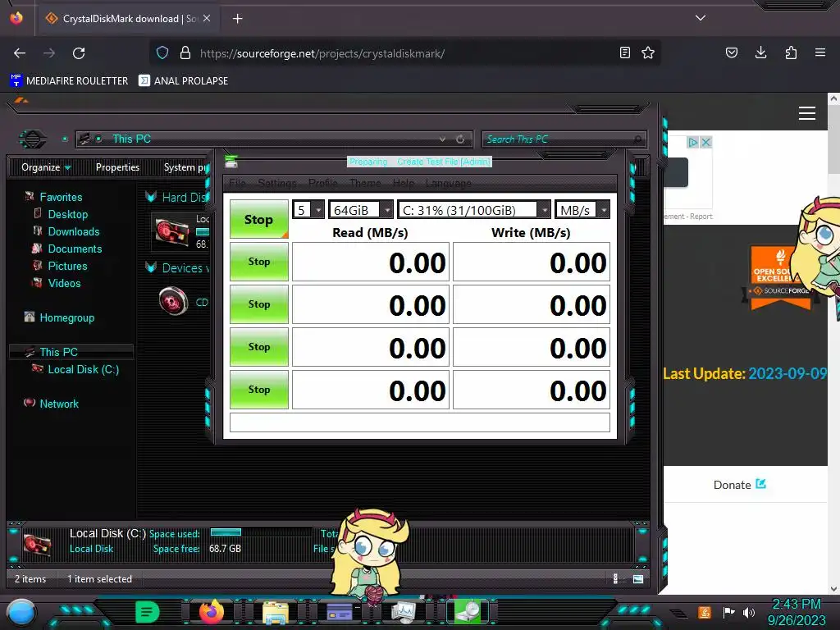Select Local Disk (C:) in the tree
This screenshot has height=630, width=840.
pyautogui.click(x=83, y=369)
